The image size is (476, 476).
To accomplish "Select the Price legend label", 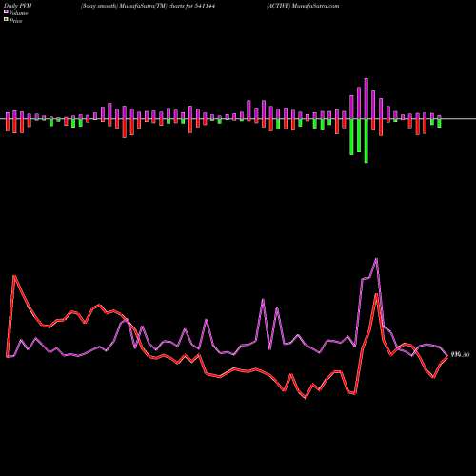I will (x=15, y=21).
